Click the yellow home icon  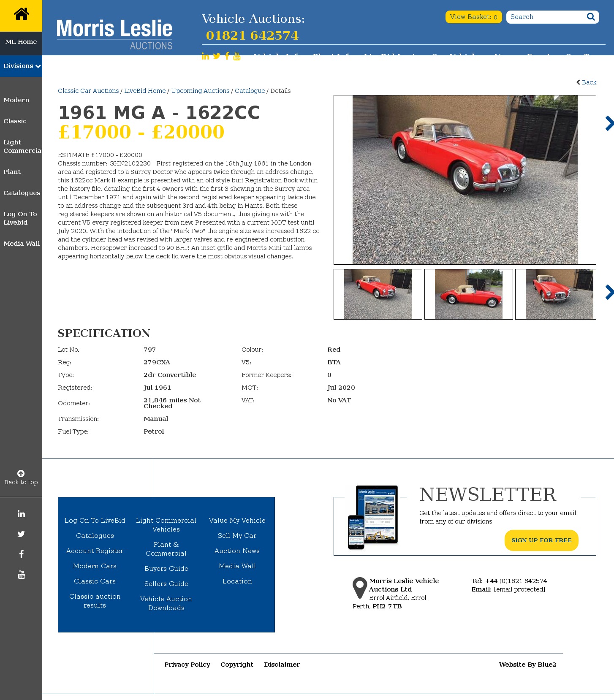coord(21,14)
